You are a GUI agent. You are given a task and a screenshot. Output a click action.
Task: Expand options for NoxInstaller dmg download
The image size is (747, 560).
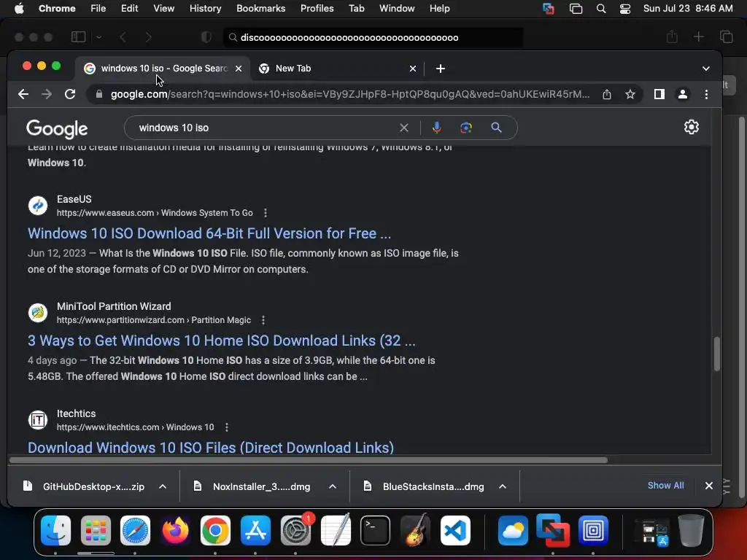click(333, 486)
